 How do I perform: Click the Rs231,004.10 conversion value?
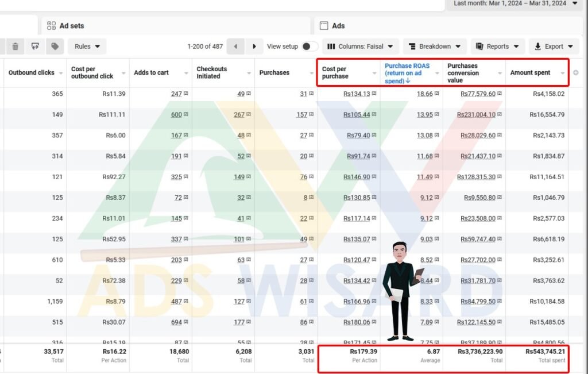(476, 114)
